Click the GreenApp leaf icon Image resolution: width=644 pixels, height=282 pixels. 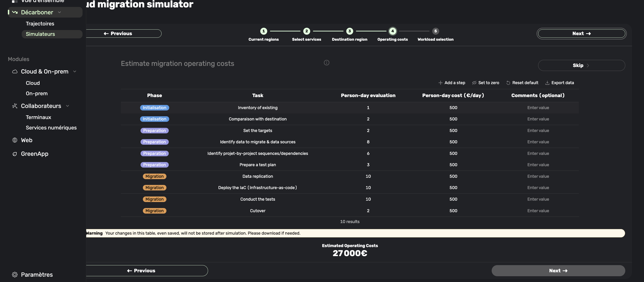[15, 154]
